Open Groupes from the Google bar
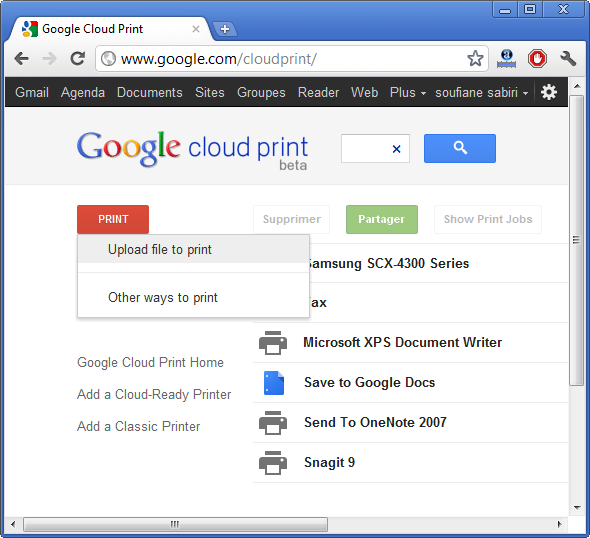The width and height of the screenshot is (590, 538). point(261,92)
